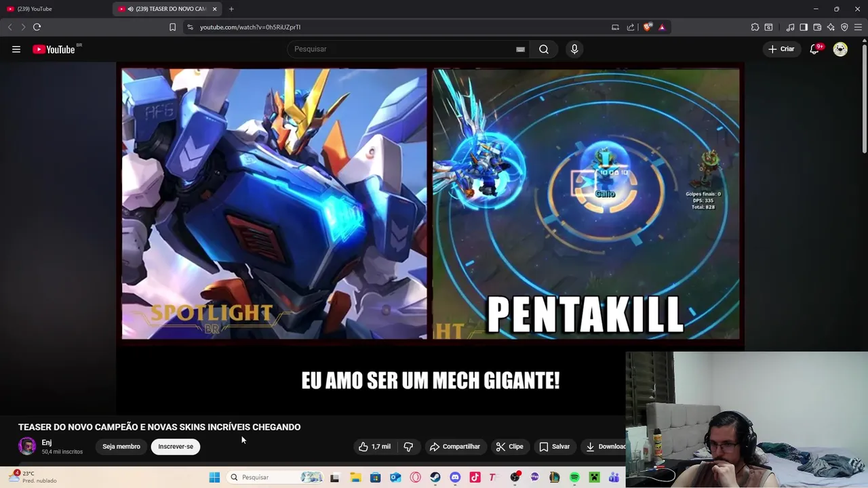
Task: Open the account avatar menu
Action: (840, 49)
